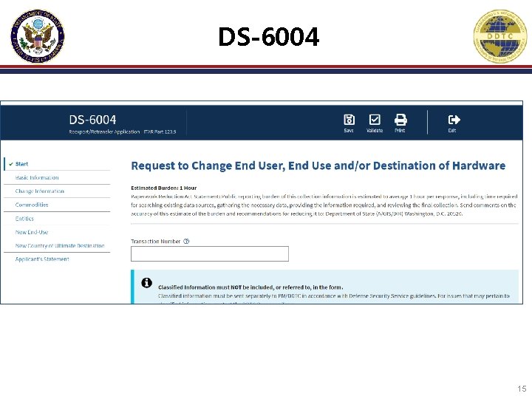The width and height of the screenshot is (532, 399).
Task: Click the Classified Information must NOT warning text
Action: tap(250, 287)
